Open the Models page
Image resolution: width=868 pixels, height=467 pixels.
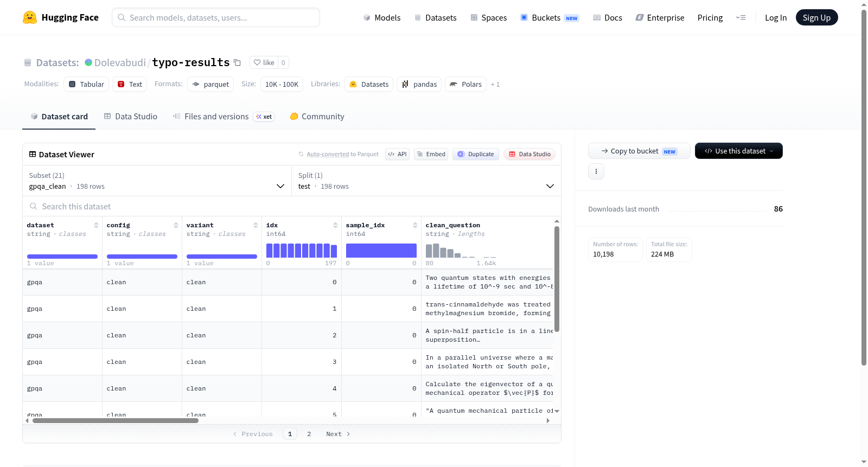point(382,17)
